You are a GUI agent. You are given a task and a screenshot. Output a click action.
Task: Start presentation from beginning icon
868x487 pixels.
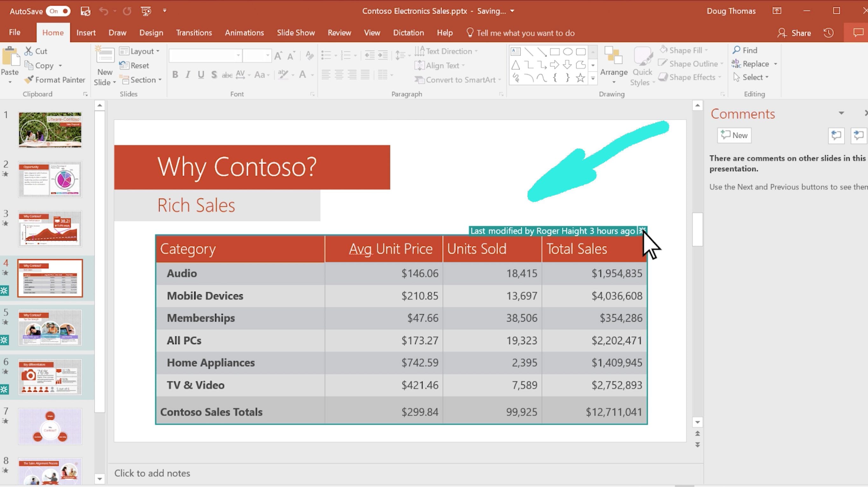[x=146, y=11]
